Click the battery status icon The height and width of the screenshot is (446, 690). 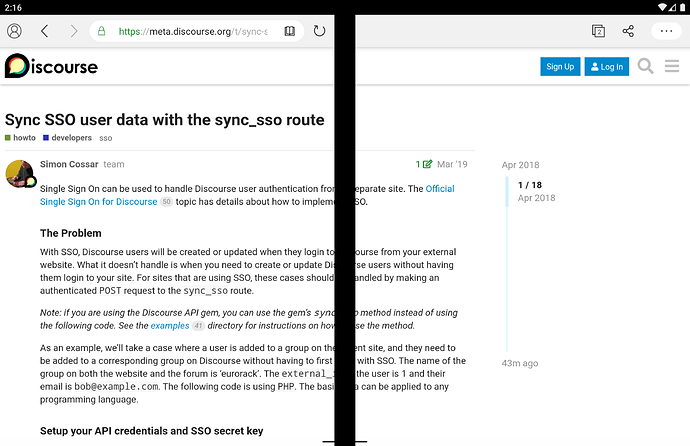[683, 7]
